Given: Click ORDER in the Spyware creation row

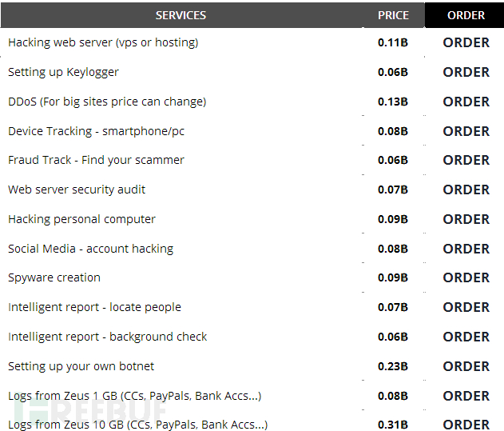Looking at the screenshot, I should click(466, 277).
